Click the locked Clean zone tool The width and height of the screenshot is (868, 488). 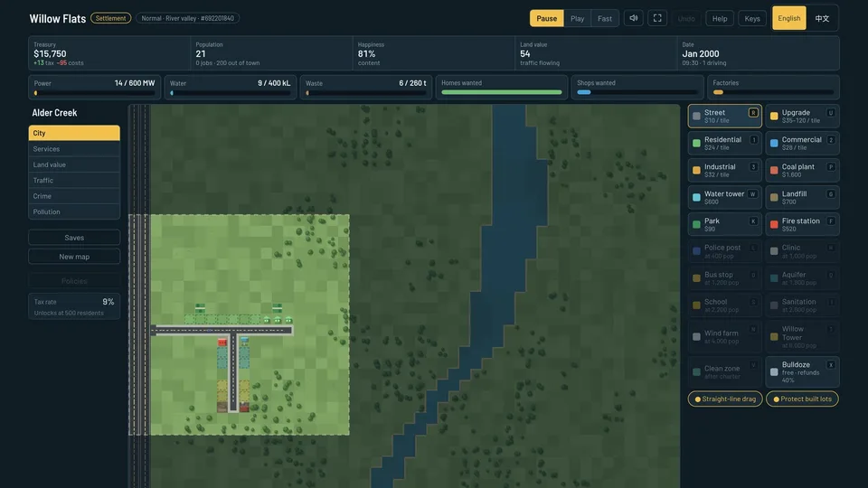[x=724, y=371]
